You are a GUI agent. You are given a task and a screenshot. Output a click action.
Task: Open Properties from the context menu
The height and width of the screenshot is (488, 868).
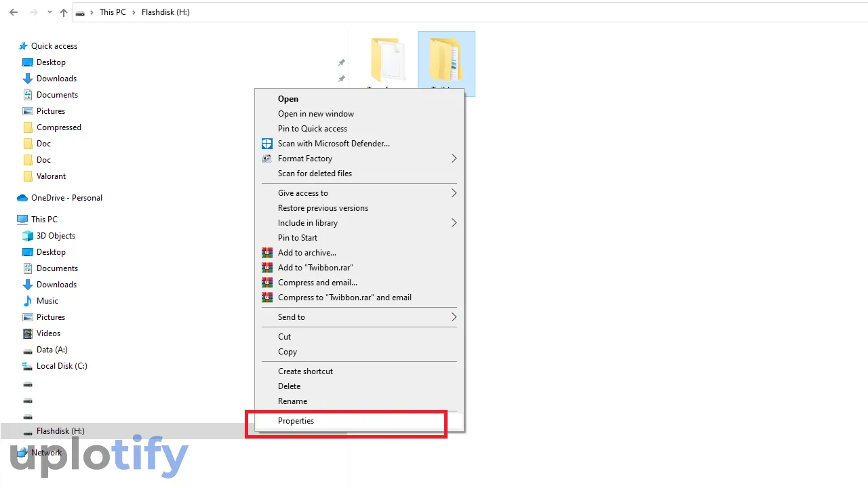click(296, 421)
